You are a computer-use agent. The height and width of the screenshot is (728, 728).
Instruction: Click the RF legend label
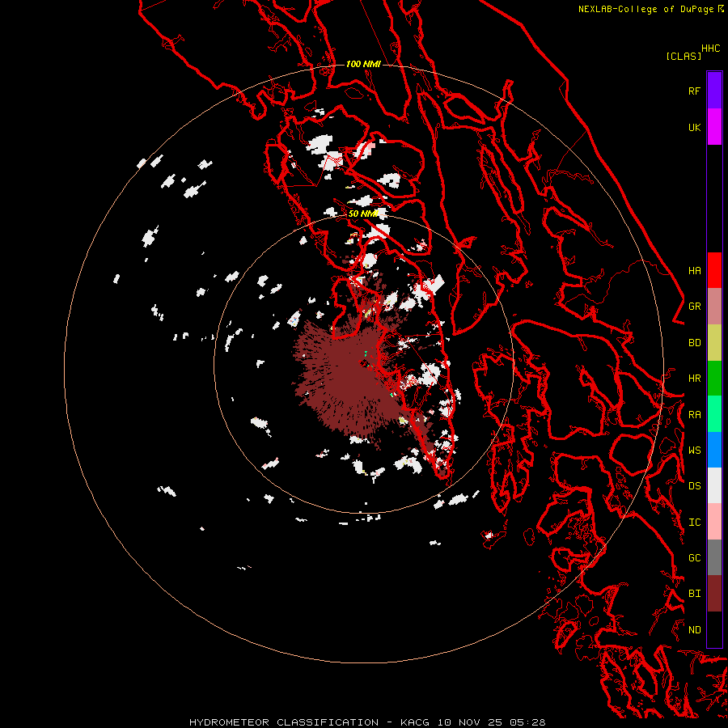point(694,91)
